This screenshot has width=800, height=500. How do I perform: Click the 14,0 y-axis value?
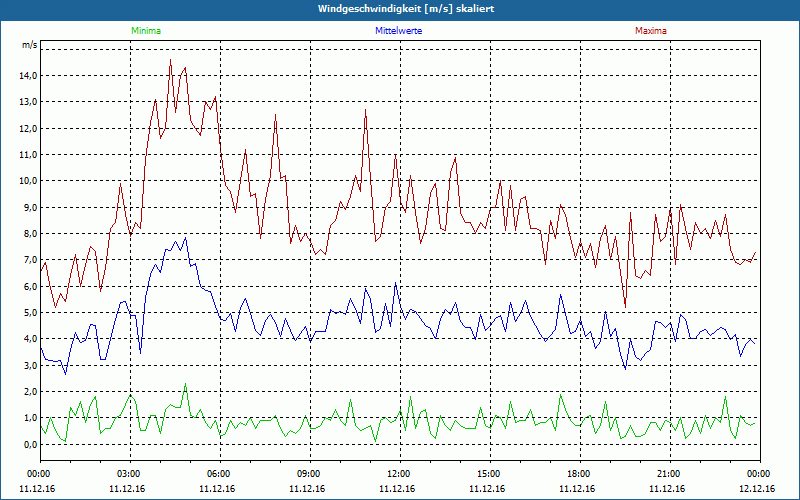click(29, 76)
